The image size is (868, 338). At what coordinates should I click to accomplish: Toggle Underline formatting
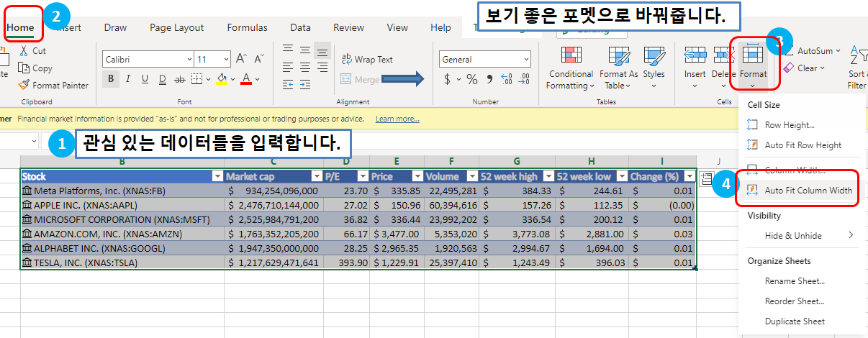[x=145, y=79]
